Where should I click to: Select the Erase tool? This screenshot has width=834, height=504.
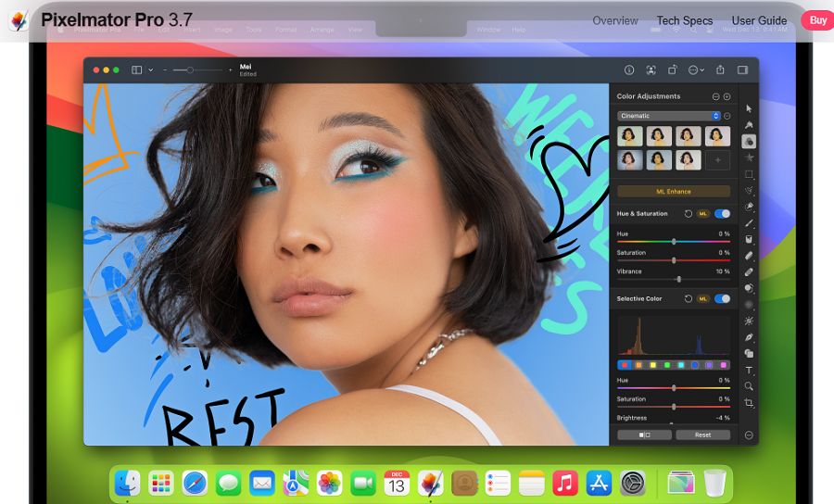749,256
